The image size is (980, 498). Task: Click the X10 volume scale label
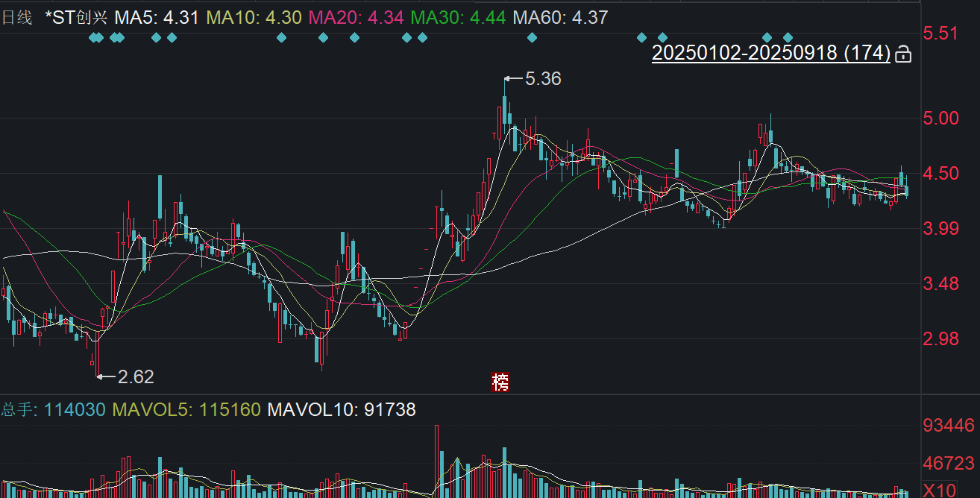938,490
